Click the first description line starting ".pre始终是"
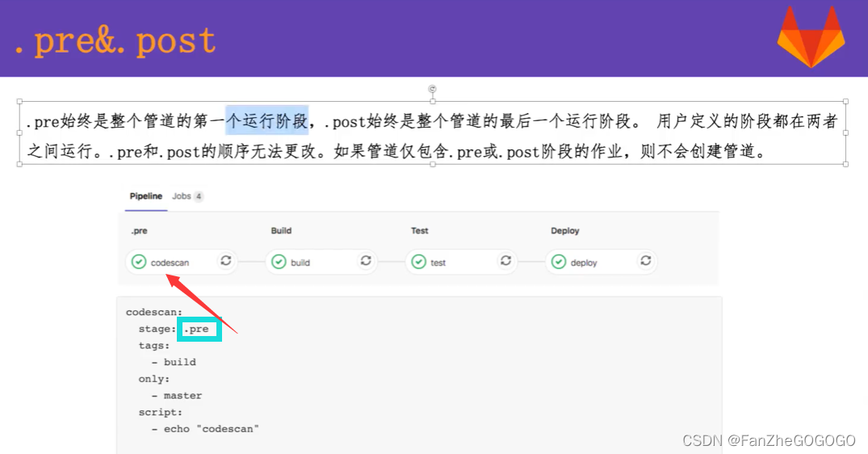The height and width of the screenshot is (454, 868). [432, 120]
